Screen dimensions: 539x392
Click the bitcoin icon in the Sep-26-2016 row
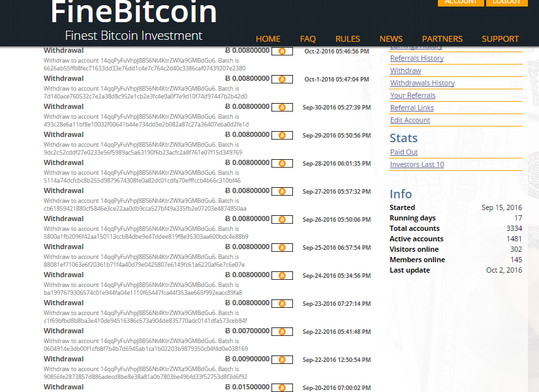[282, 220]
